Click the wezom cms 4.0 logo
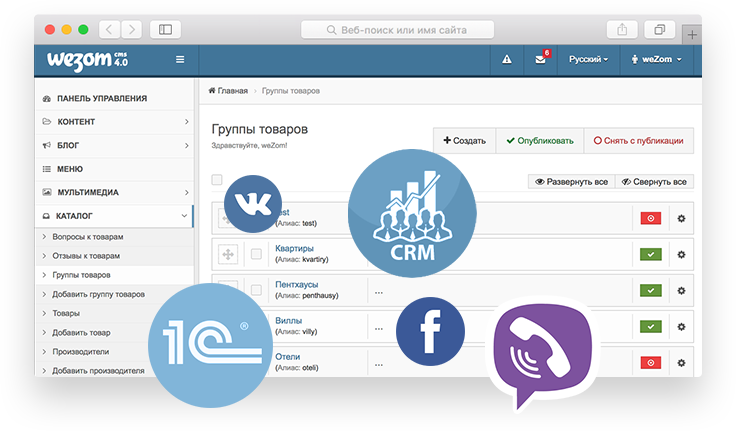 coord(87,61)
